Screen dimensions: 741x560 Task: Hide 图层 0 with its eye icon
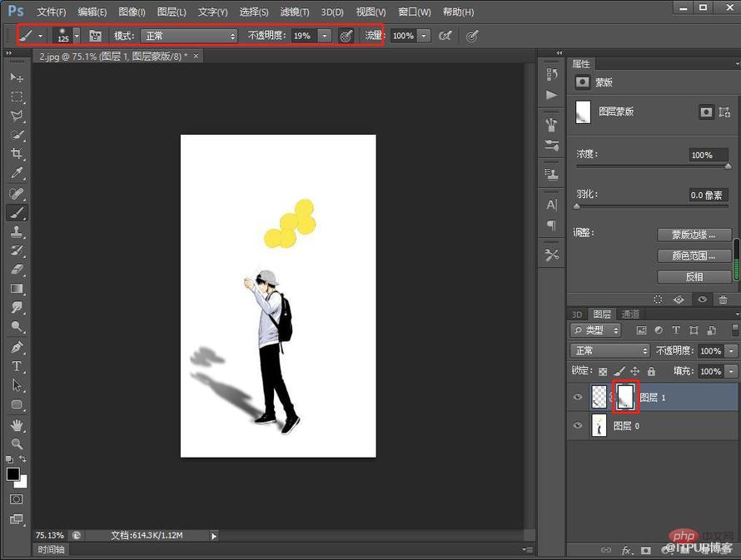[x=578, y=425]
